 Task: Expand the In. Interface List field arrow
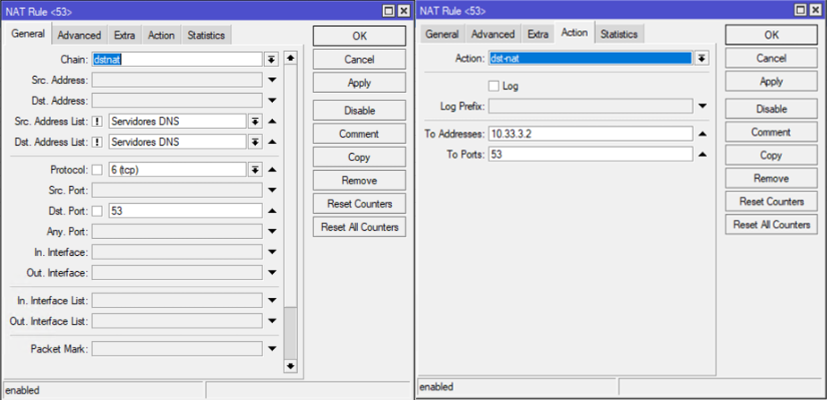(x=272, y=300)
